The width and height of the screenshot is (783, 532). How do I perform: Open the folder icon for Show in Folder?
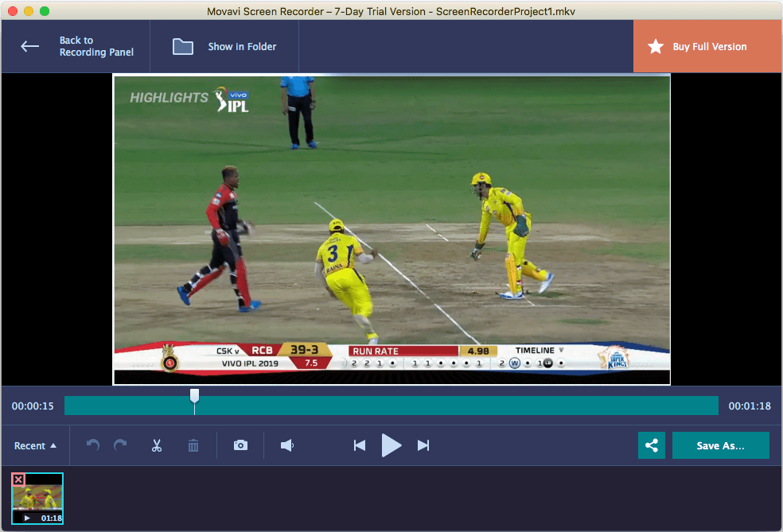[x=183, y=46]
